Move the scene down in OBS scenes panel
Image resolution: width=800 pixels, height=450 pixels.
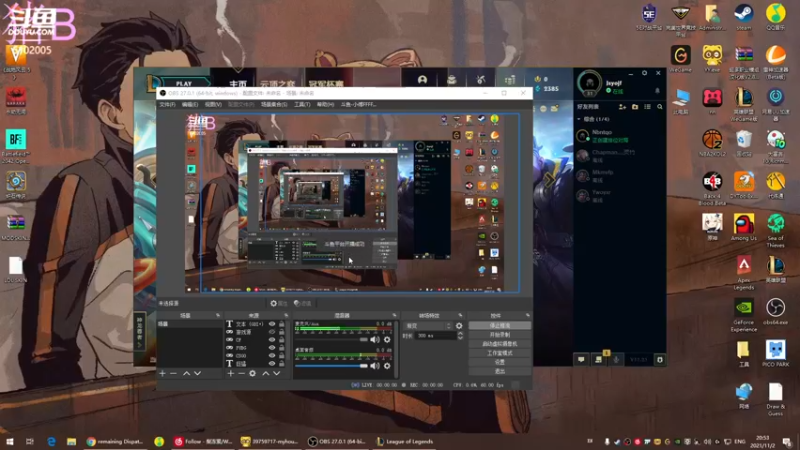[x=197, y=373]
